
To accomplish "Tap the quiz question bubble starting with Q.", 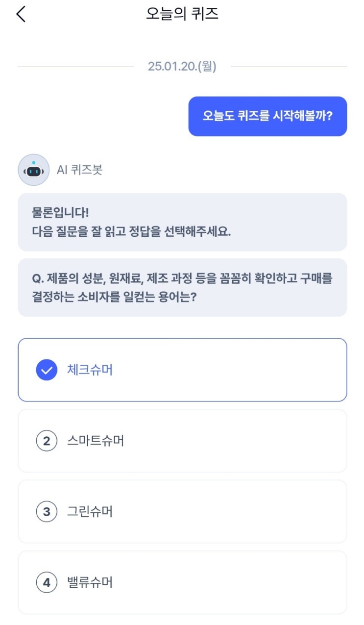I will click(x=182, y=288).
